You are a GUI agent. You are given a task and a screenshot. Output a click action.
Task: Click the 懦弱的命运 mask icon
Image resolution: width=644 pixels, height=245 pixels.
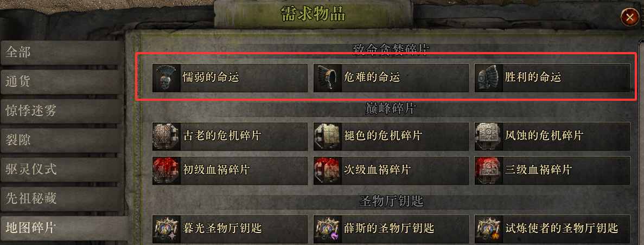167,78
